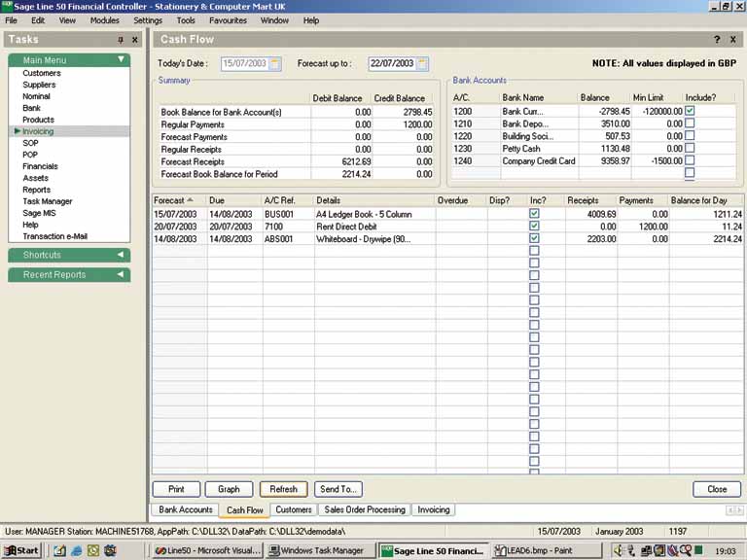Screen dimensions: 747x560
Task: Open first quick launch icon beside Start
Action: click(x=59, y=551)
